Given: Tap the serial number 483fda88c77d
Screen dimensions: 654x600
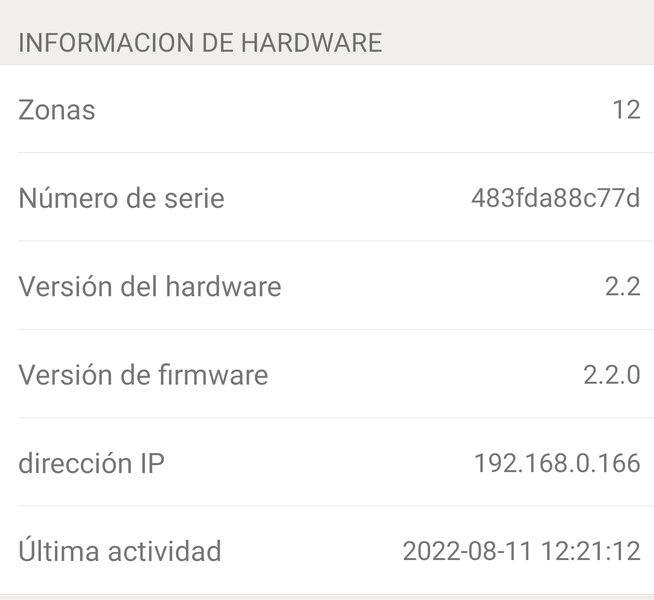Looking at the screenshot, I should tap(556, 198).
